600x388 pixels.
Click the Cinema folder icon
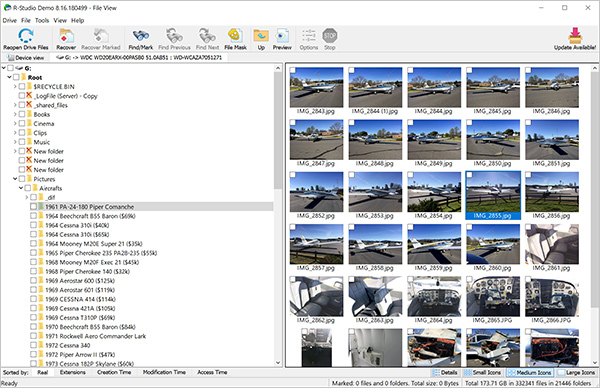29,123
